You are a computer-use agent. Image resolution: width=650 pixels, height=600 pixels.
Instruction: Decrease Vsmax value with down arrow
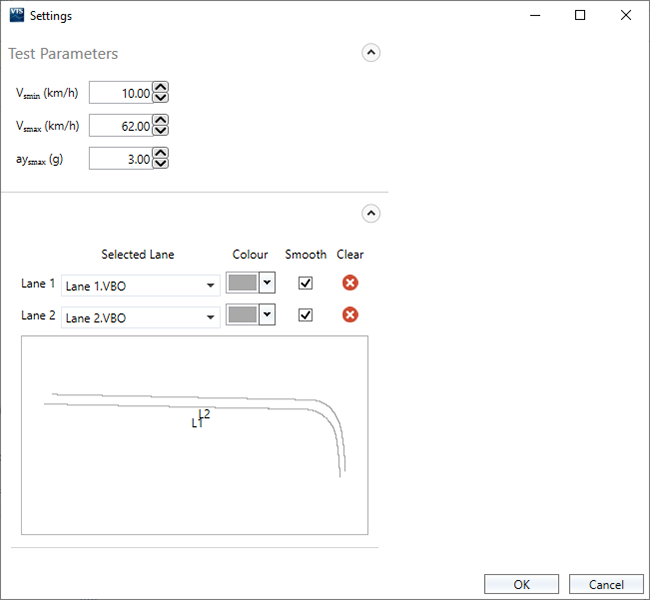tap(161, 131)
